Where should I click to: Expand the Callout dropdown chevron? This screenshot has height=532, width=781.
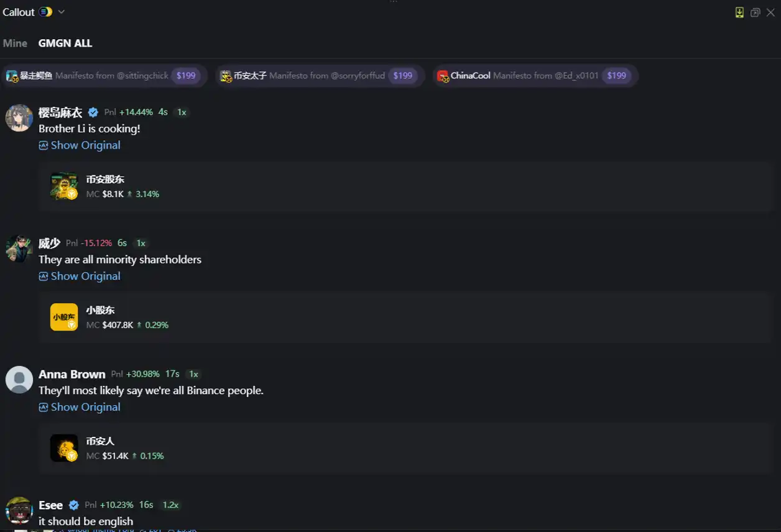61,12
